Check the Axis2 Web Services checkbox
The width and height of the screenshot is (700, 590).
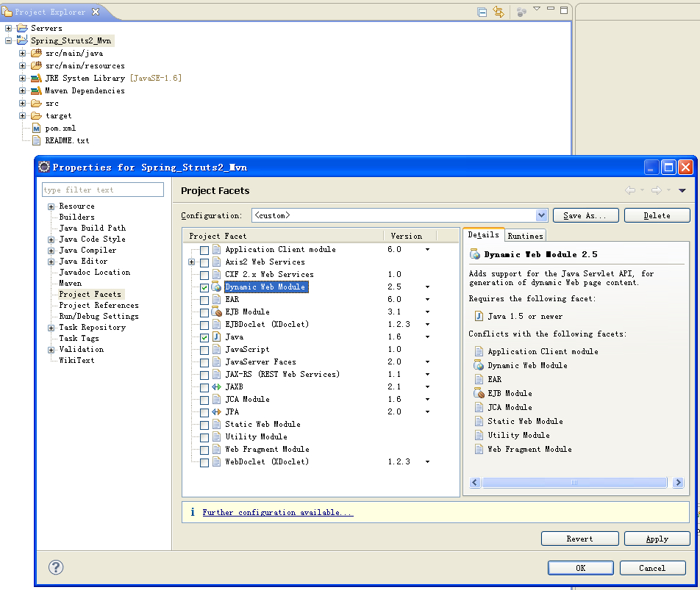click(x=204, y=262)
